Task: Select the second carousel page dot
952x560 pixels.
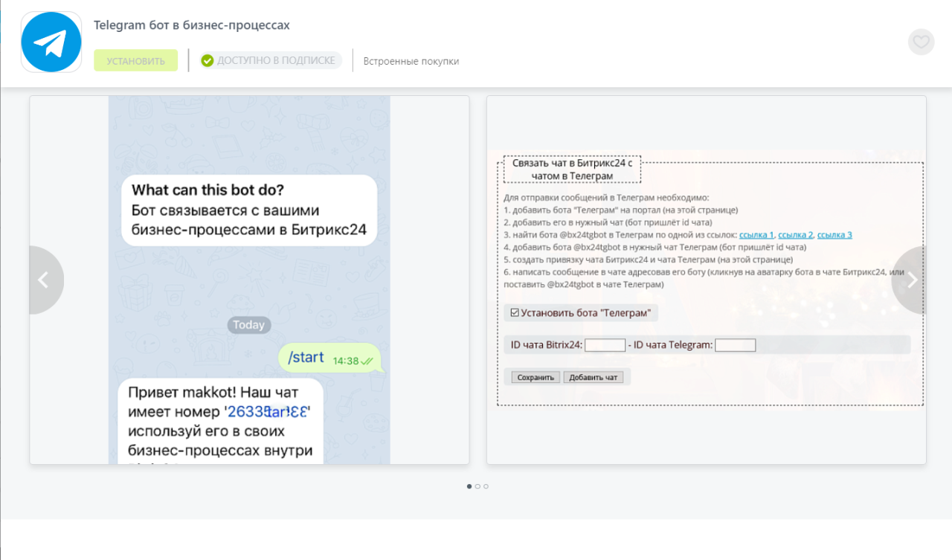Action: (x=477, y=486)
